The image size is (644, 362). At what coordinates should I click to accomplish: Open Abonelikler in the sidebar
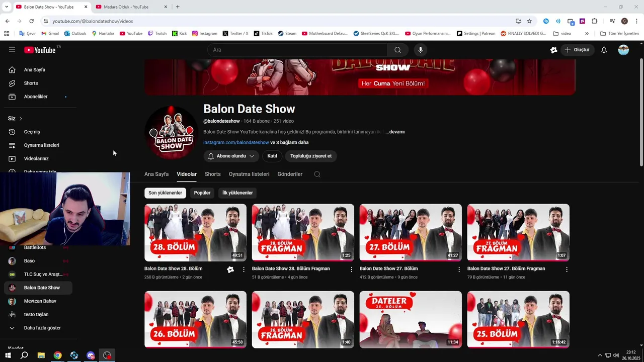(x=38, y=97)
